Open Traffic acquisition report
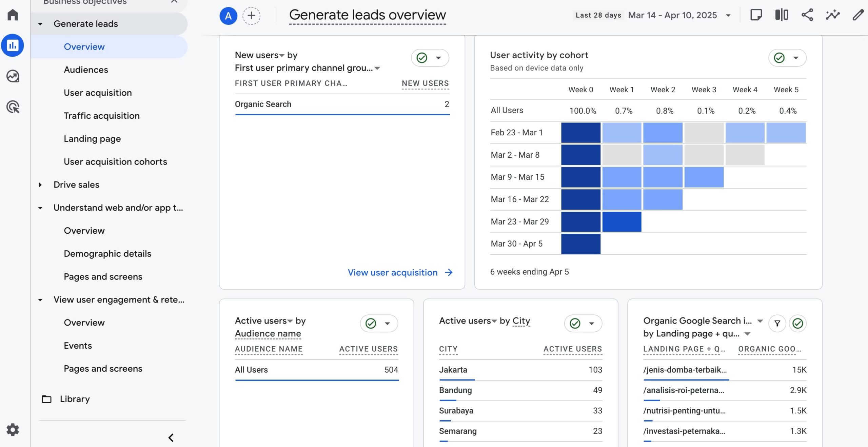 [102, 116]
